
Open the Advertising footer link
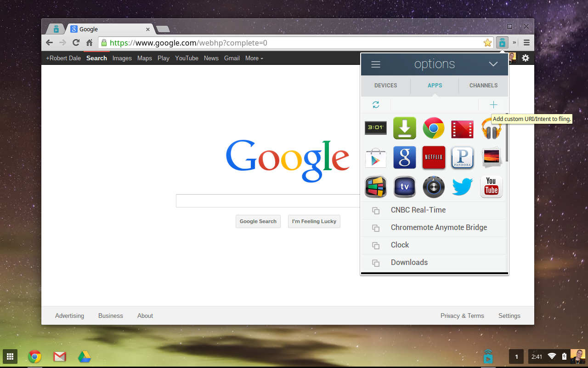69,316
